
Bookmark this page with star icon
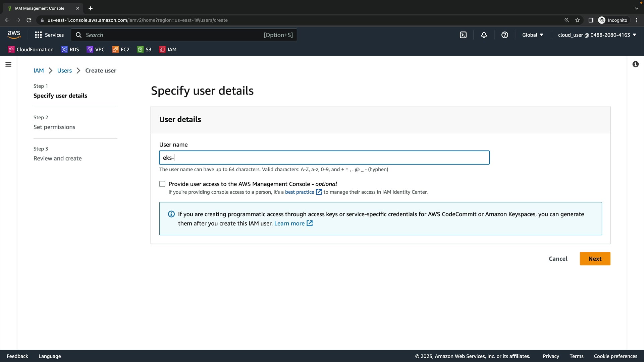coord(578,20)
